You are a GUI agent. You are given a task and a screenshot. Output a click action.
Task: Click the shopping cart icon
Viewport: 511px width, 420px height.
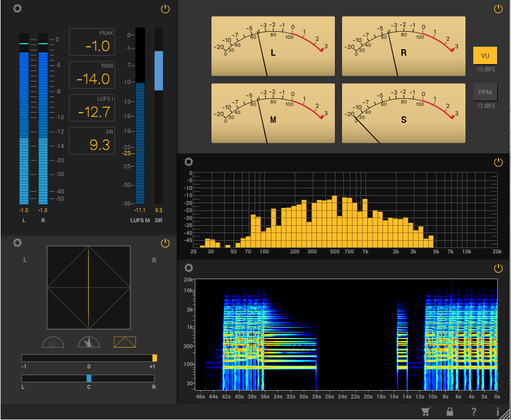tap(425, 412)
